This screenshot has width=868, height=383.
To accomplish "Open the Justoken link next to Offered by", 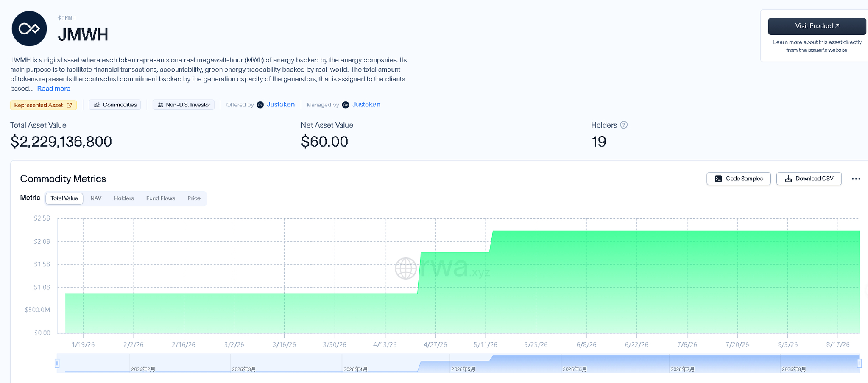I will 281,105.
